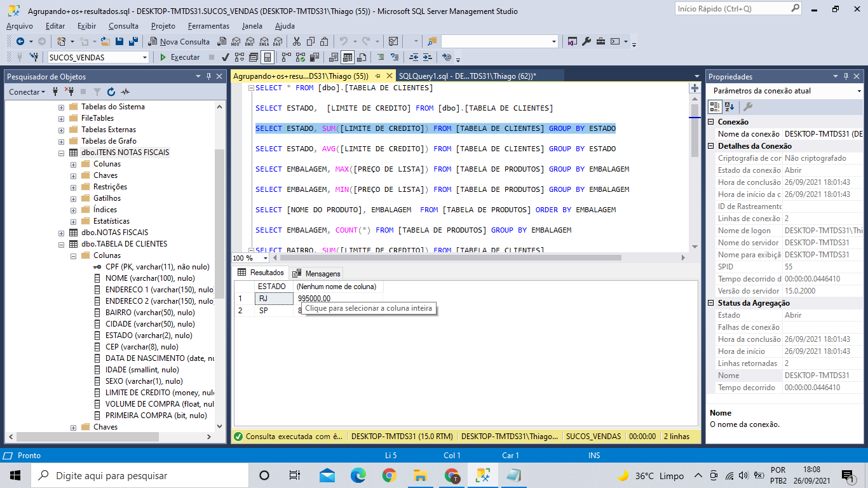Click the Object Explorer vertical scrollbar

(x=220, y=224)
